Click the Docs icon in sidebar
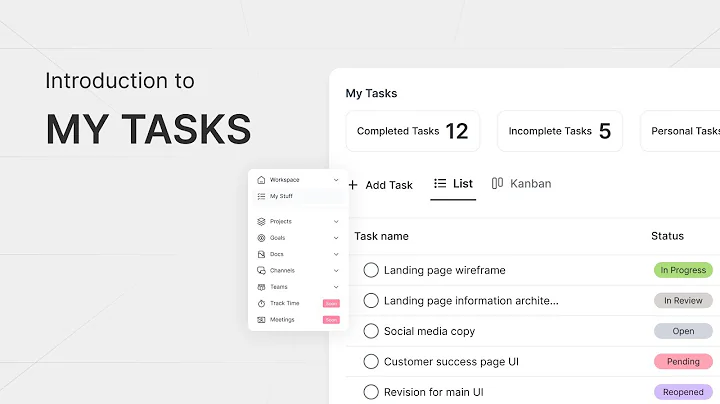The height and width of the screenshot is (404, 720). [x=261, y=254]
